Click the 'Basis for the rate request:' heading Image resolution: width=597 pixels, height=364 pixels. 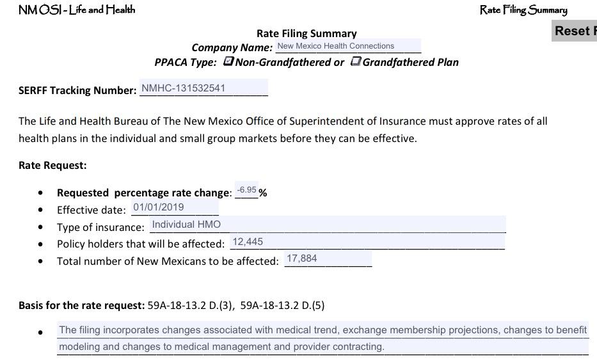(x=82, y=305)
